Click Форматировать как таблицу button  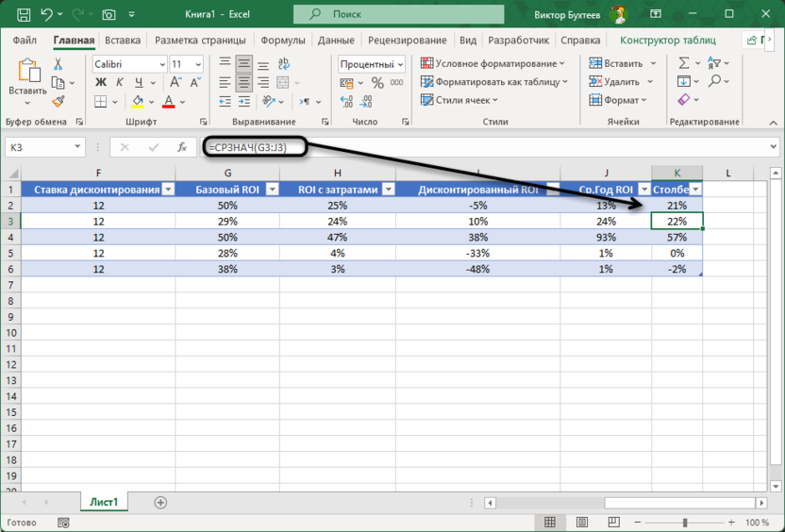click(493, 82)
